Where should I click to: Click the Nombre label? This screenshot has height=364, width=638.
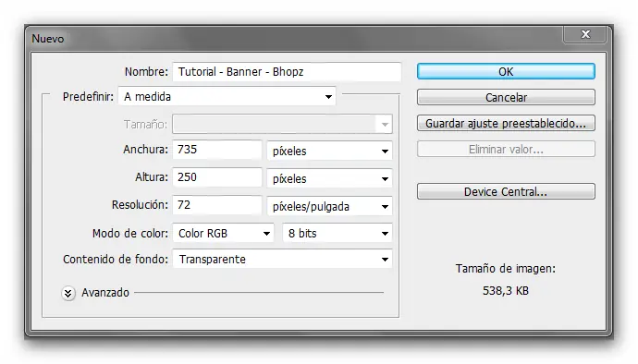(x=146, y=71)
